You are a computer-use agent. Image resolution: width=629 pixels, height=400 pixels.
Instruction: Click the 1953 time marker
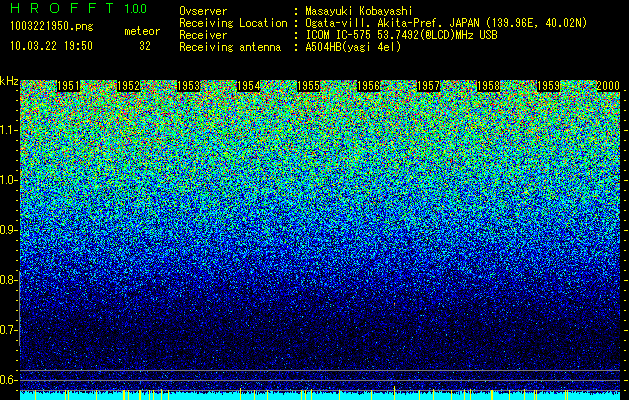coord(189,86)
